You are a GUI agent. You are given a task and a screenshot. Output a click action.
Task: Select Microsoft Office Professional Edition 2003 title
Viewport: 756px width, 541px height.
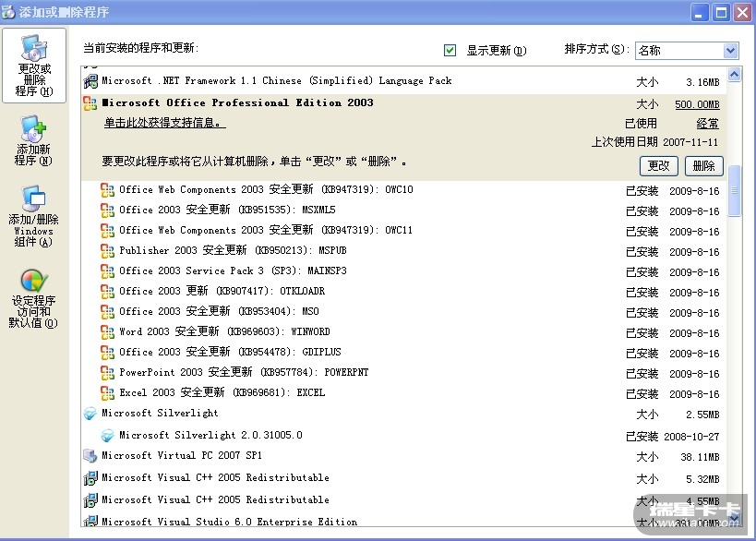(238, 102)
